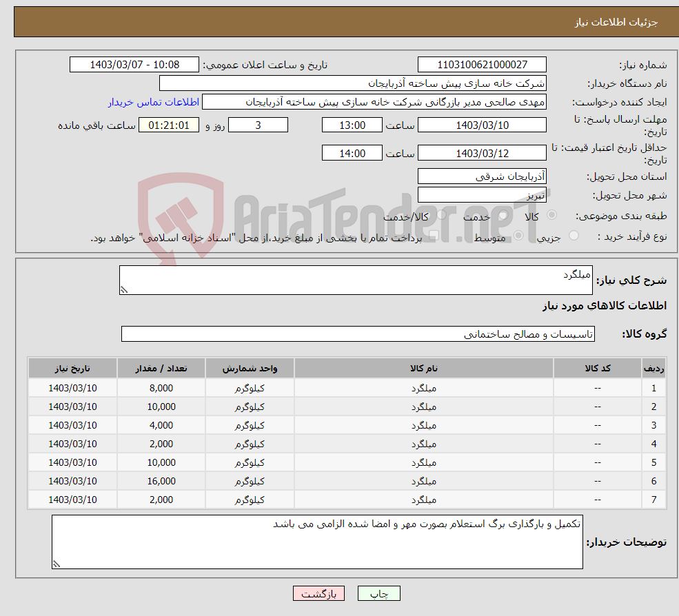Viewport: 679px width, 616px height.
Task: Click the کد کالا column header
Action: point(598,369)
